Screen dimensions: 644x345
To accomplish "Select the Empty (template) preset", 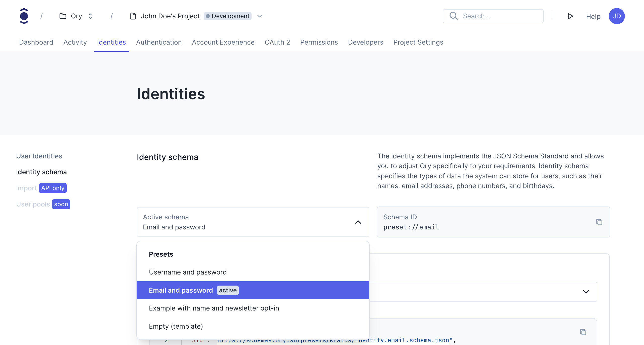I will pos(176,326).
